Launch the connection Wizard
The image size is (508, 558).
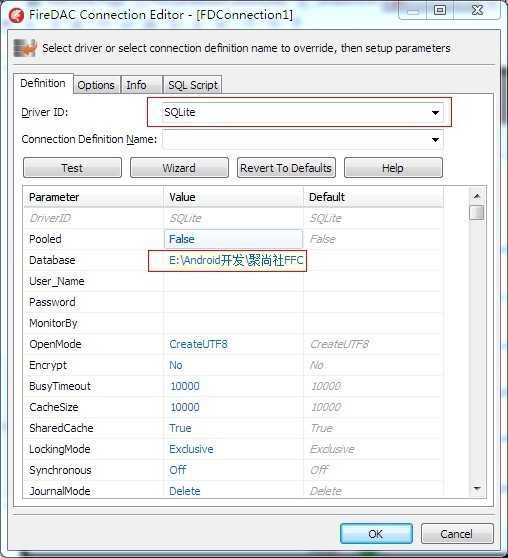(x=179, y=168)
